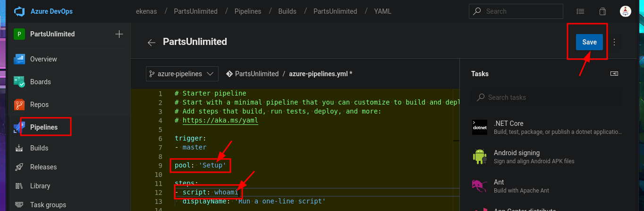
Task: Open Boards in the sidebar
Action: tap(40, 82)
